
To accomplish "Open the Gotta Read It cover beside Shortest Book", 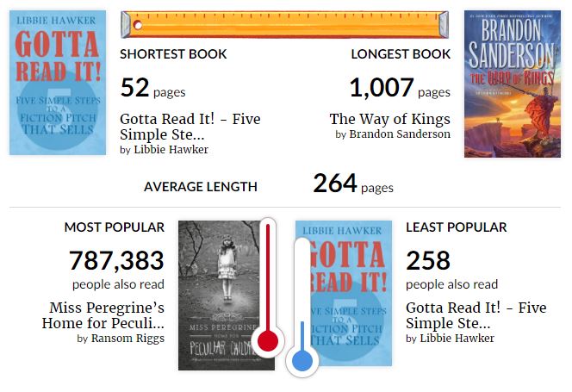I will coord(58,83).
